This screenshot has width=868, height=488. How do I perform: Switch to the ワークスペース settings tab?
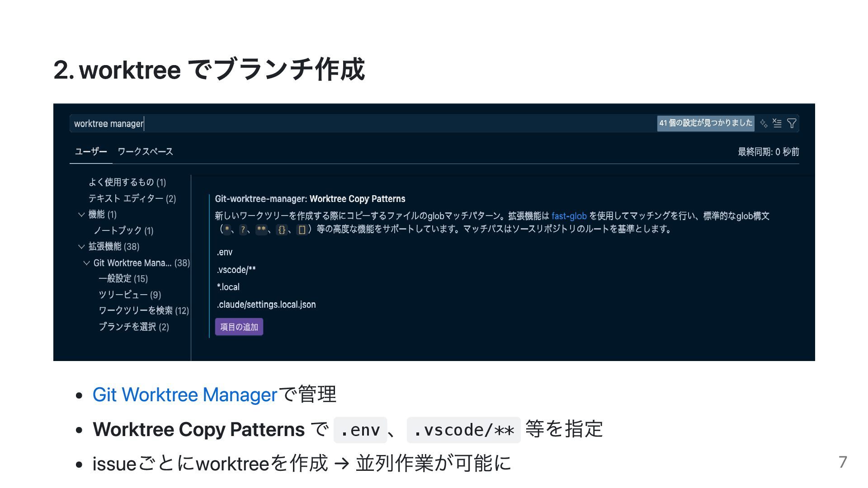[145, 152]
